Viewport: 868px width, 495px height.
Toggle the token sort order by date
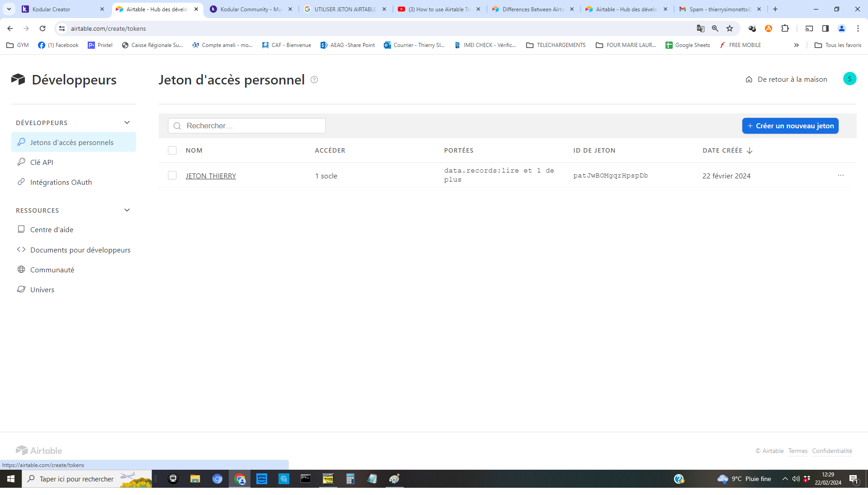tap(750, 150)
